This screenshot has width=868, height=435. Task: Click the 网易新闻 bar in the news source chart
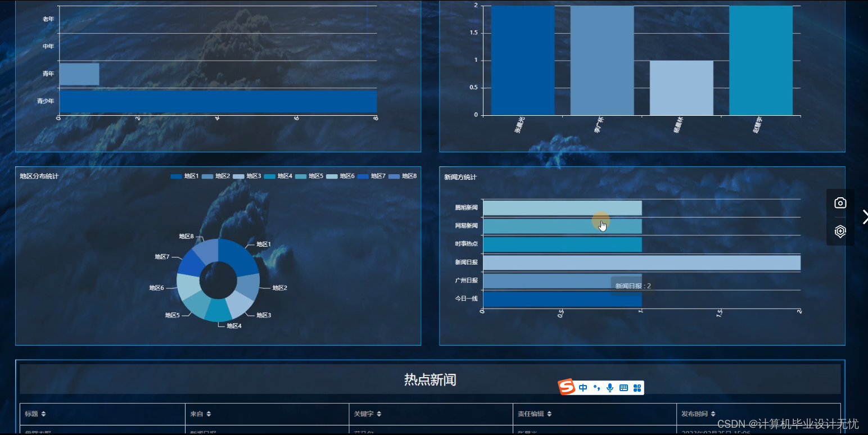[x=562, y=226]
